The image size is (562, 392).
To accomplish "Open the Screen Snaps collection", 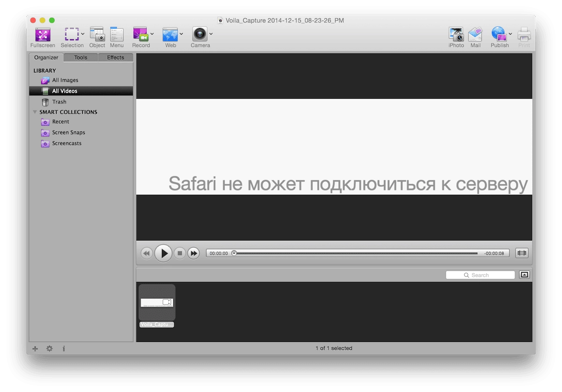I will point(81,132).
